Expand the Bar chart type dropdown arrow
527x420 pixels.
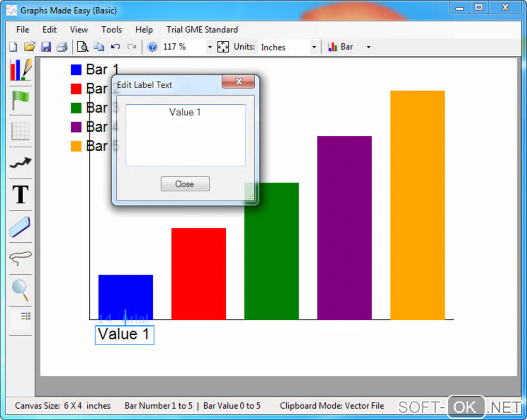(x=368, y=47)
